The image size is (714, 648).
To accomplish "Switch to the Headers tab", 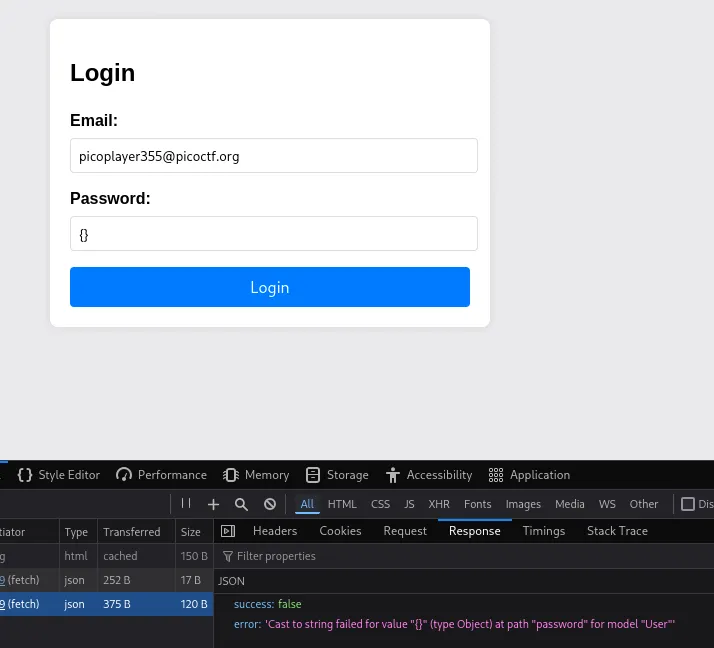I will [275, 531].
